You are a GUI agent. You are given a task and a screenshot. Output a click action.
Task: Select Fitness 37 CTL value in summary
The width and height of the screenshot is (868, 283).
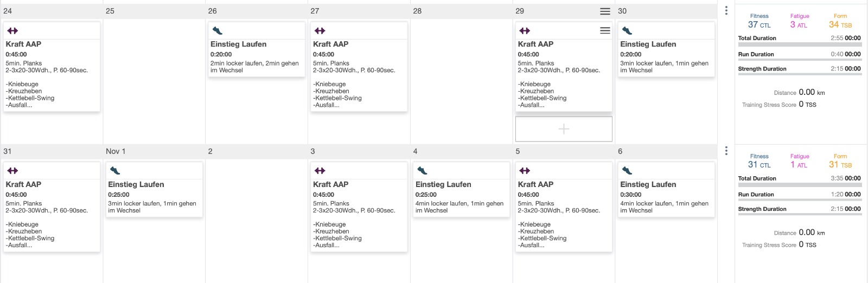click(759, 24)
